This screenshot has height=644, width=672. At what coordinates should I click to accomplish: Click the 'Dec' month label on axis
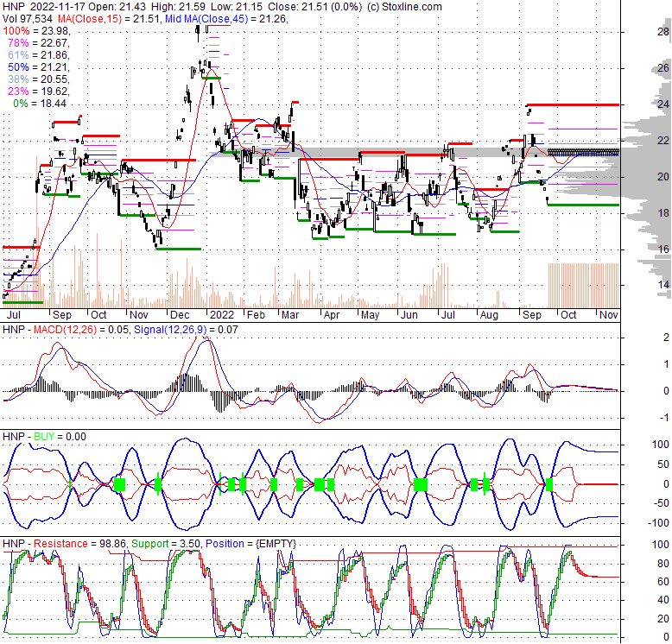(180, 315)
